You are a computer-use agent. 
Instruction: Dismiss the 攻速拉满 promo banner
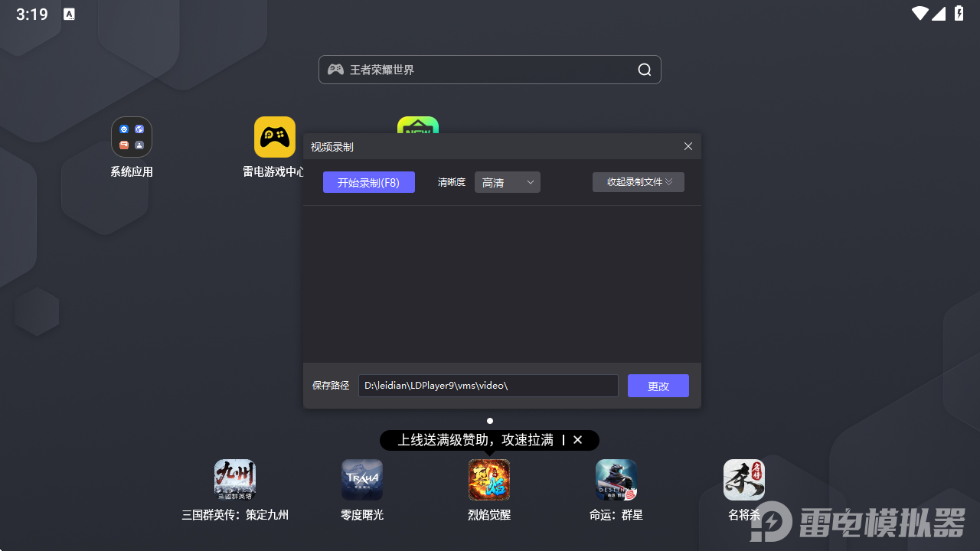tap(578, 440)
